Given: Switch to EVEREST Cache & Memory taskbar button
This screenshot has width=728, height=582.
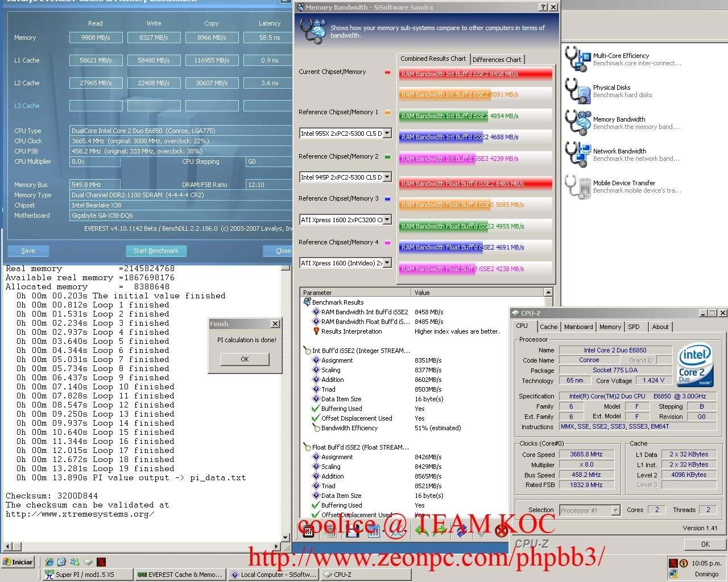Looking at the screenshot, I should point(181,575).
